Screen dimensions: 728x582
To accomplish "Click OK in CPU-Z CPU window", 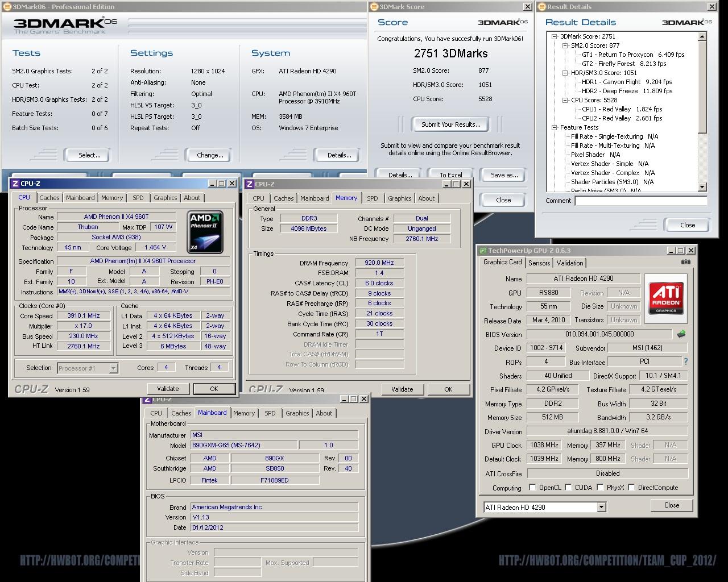I will (x=214, y=389).
